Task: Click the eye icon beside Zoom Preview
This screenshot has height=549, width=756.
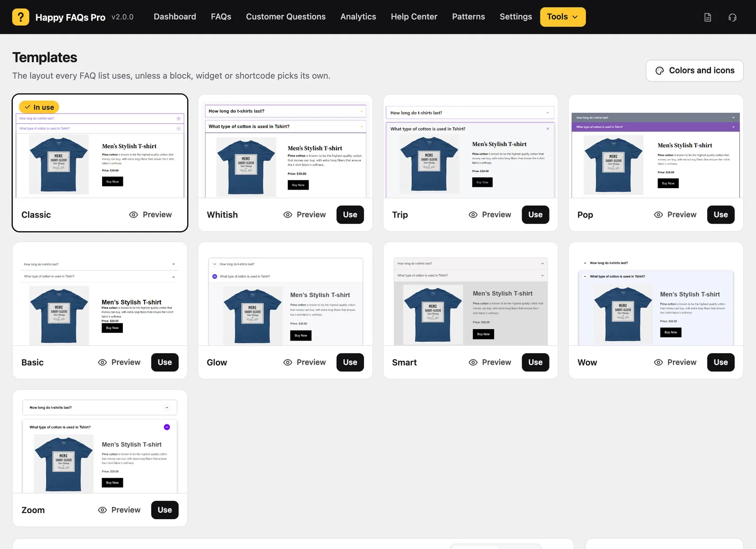Action: point(103,510)
